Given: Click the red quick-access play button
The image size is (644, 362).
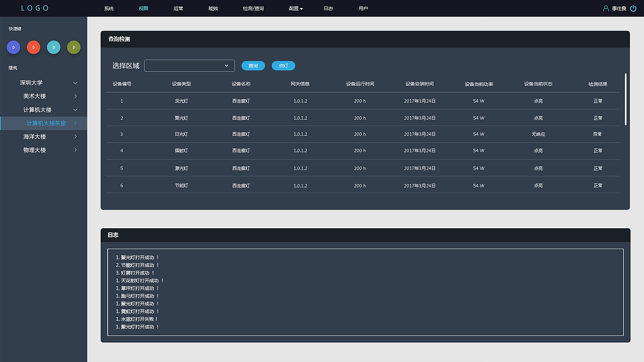Looking at the screenshot, I should tap(33, 47).
